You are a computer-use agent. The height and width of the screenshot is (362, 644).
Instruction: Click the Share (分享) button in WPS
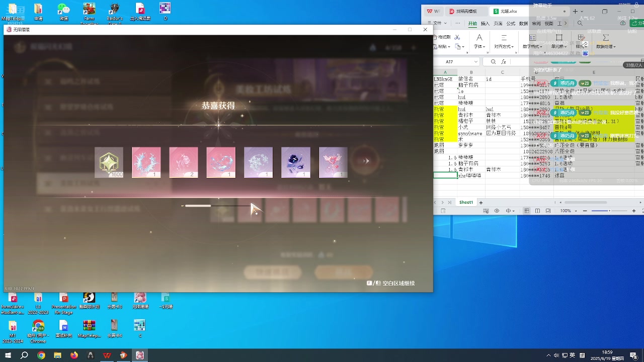(x=636, y=23)
